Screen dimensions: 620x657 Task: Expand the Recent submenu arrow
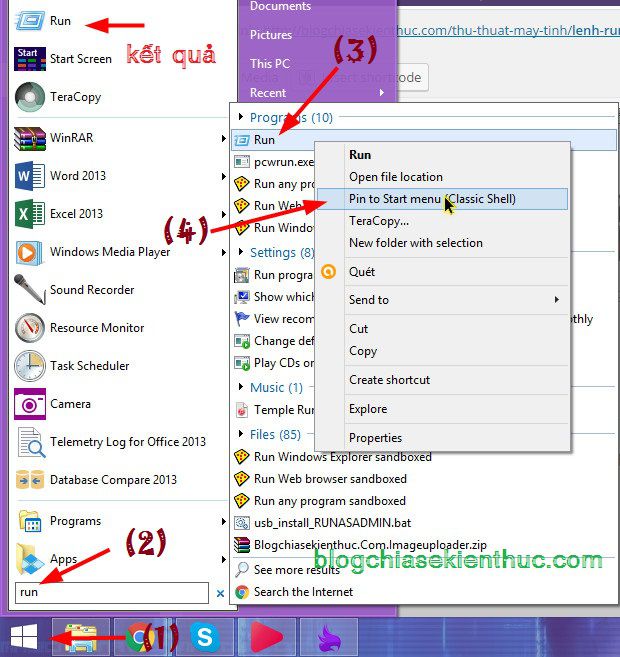pyautogui.click(x=382, y=93)
